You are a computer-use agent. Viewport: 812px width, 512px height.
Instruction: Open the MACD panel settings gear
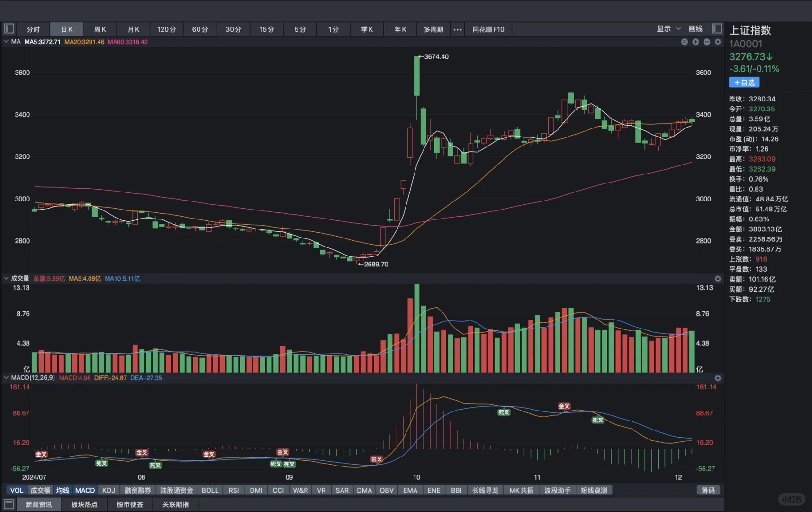(718, 378)
